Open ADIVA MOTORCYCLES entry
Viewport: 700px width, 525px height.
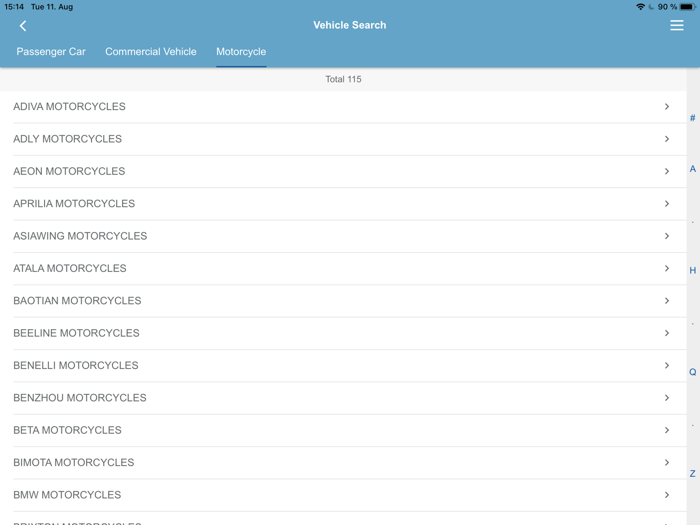tap(343, 107)
